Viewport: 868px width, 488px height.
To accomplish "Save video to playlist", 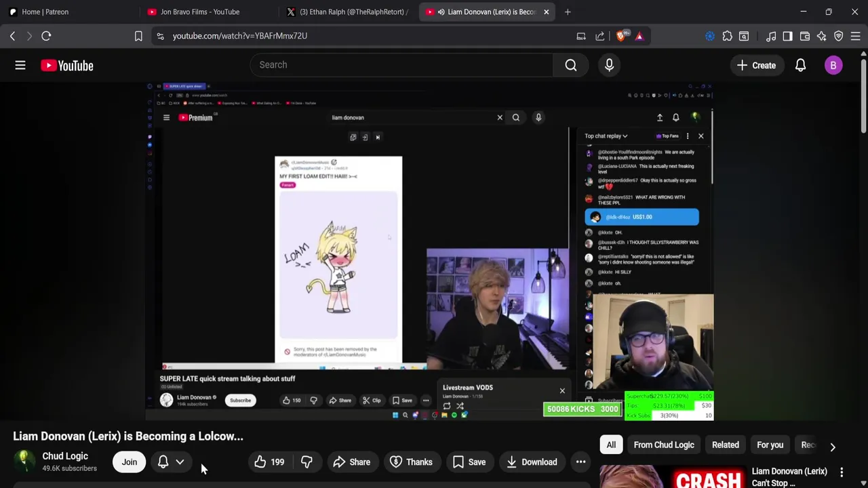I will [469, 462].
